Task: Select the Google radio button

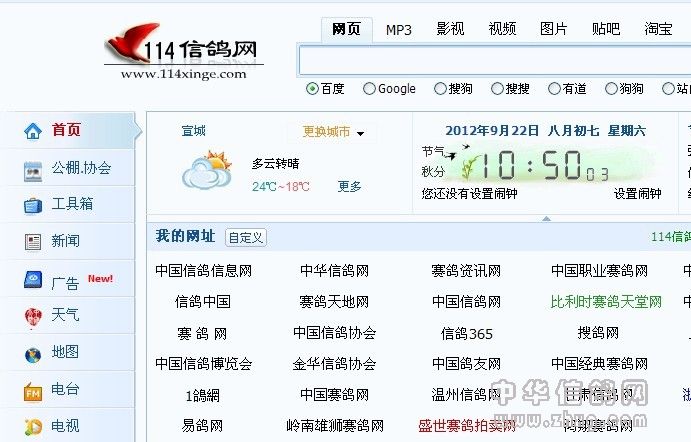Action: pyautogui.click(x=369, y=89)
